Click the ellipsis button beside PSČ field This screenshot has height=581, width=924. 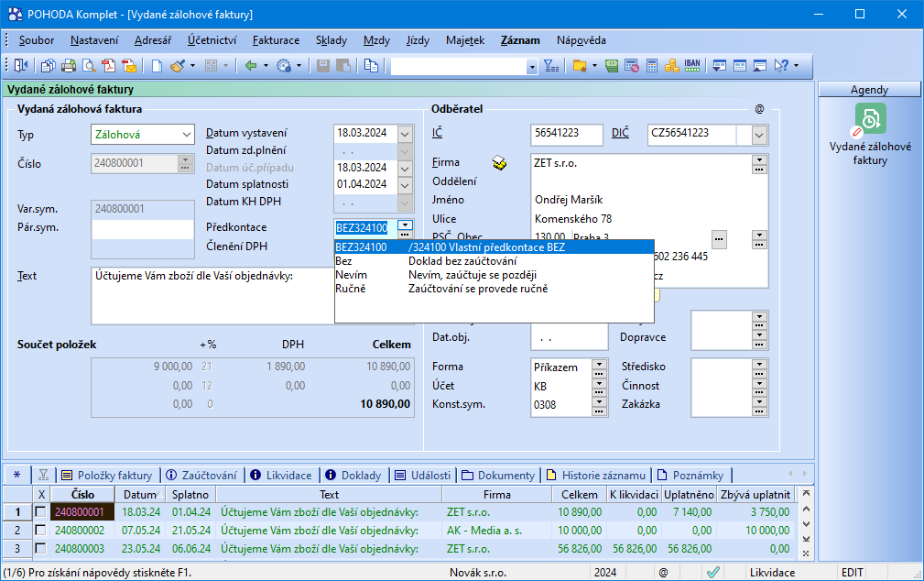tap(718, 239)
